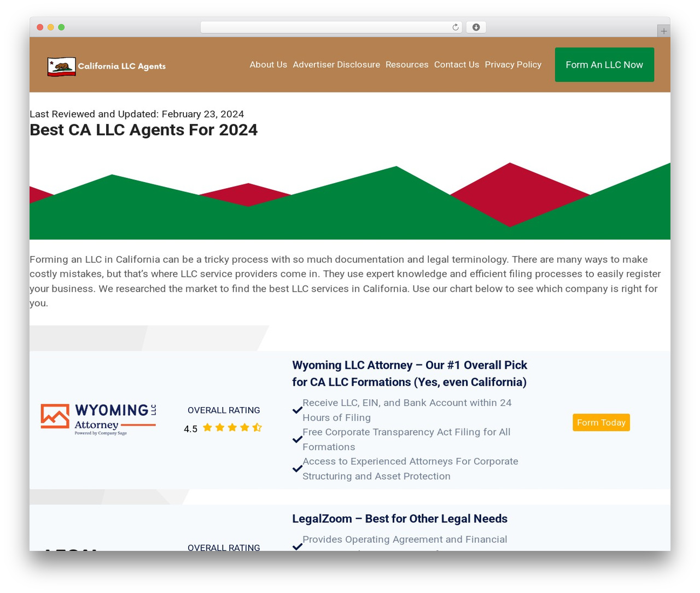
Task: Click the green and red mountain banner
Action: point(350,201)
